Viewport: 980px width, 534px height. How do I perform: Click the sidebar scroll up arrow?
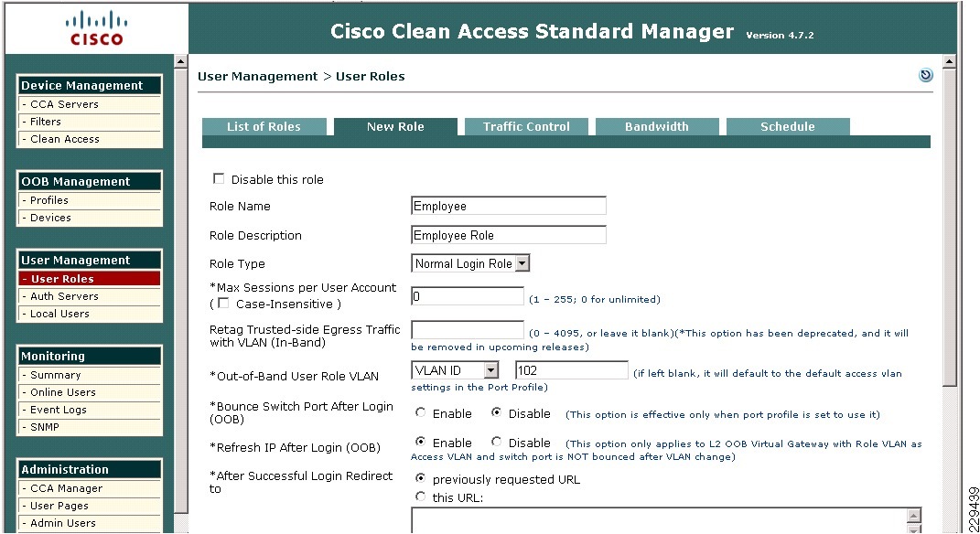click(180, 62)
